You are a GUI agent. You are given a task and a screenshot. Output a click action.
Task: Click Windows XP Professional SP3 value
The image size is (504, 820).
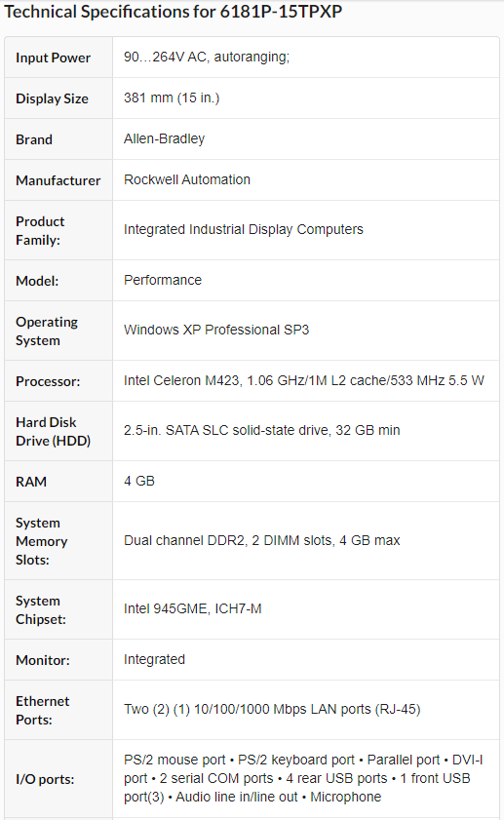(x=216, y=330)
